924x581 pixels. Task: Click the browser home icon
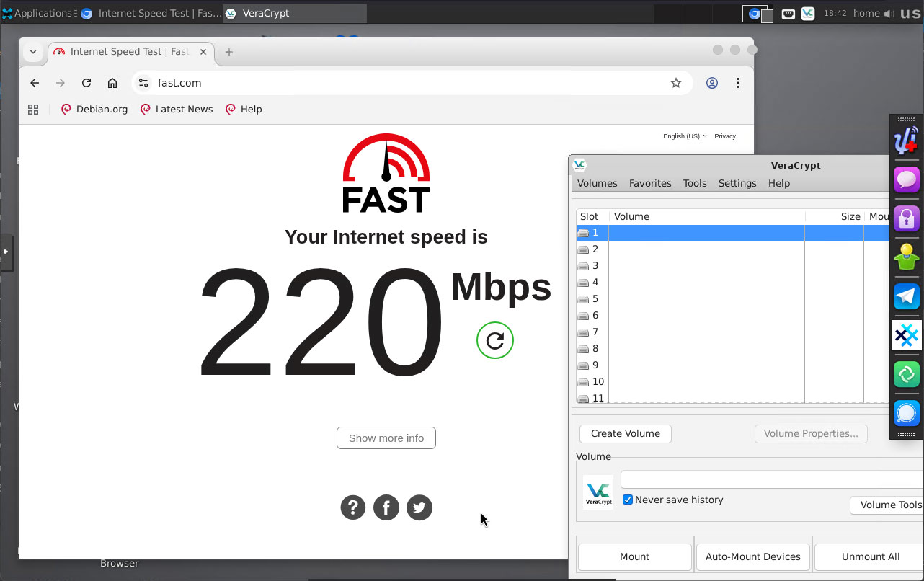point(112,83)
